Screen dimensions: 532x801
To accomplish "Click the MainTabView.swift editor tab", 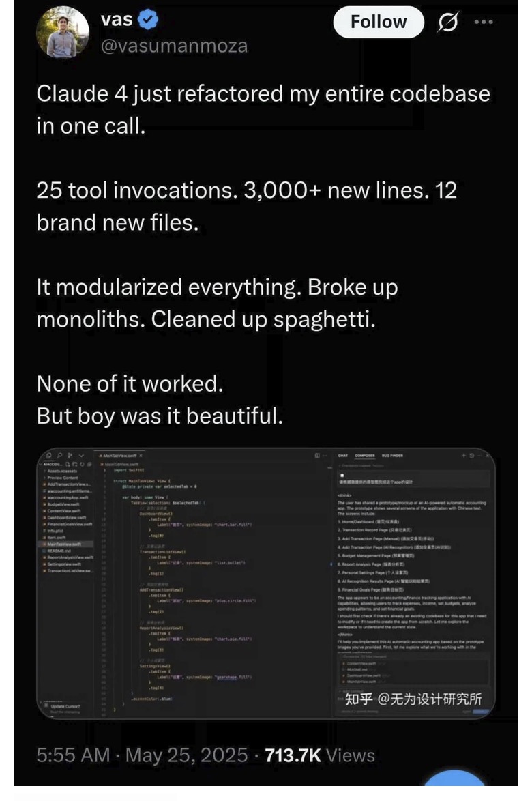I will [x=121, y=456].
